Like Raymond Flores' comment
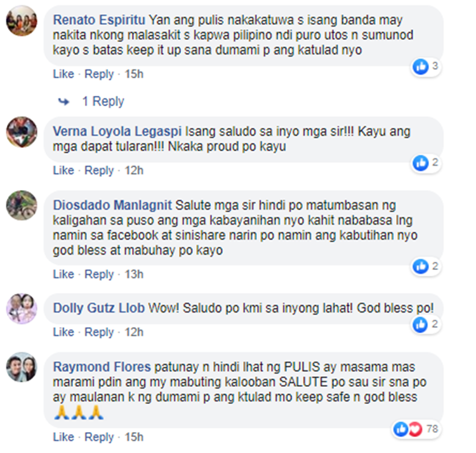 (x=63, y=437)
